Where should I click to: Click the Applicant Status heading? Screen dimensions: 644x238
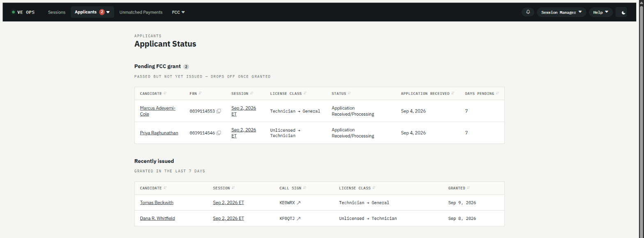point(165,44)
